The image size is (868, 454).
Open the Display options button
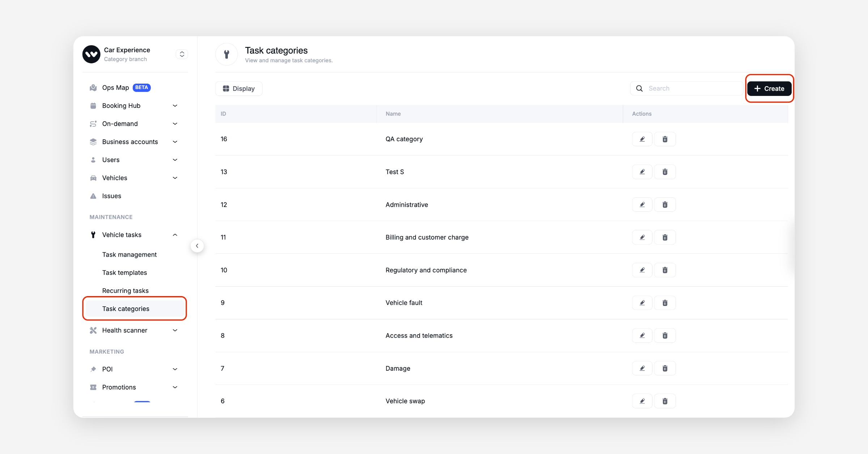239,89
